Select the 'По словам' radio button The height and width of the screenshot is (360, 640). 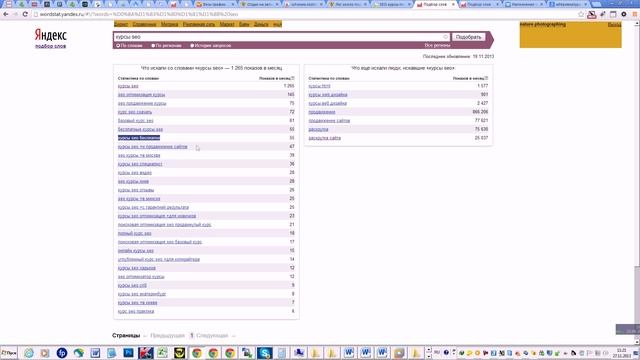coord(118,46)
